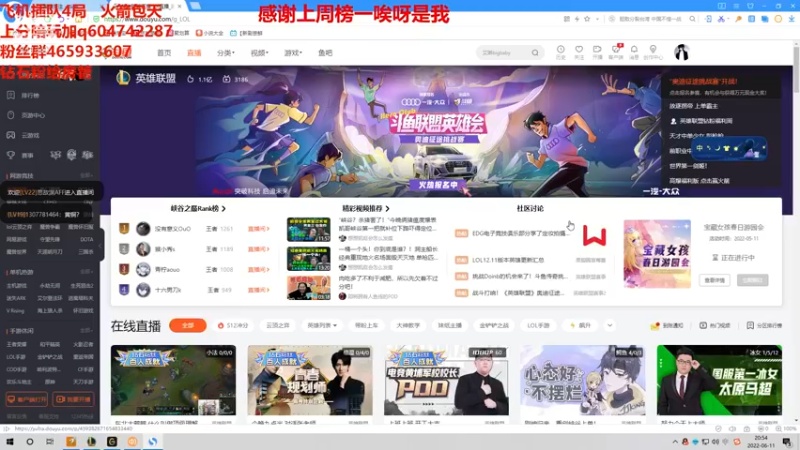Image resolution: width=800 pixels, height=450 pixels.
Task: Open Windows notification center
Action: [788, 442]
